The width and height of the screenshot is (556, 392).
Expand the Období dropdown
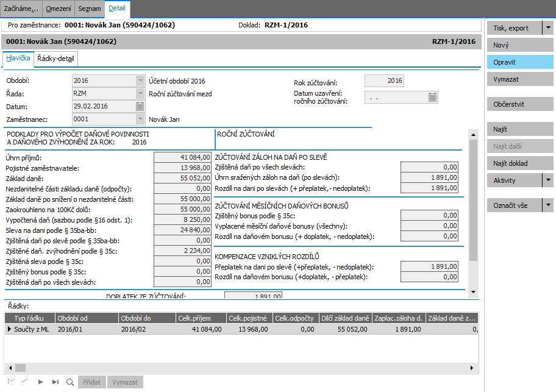click(x=140, y=80)
